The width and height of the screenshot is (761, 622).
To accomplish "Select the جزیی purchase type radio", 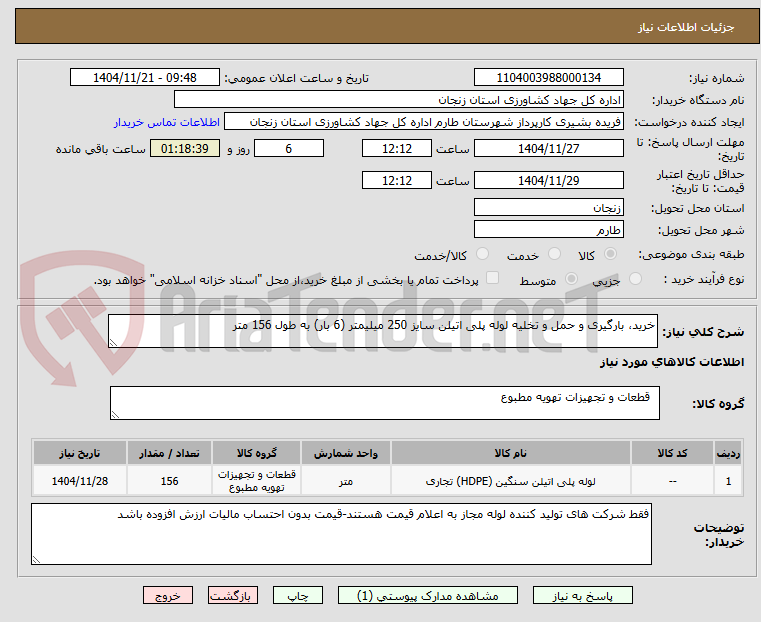I will [635, 279].
